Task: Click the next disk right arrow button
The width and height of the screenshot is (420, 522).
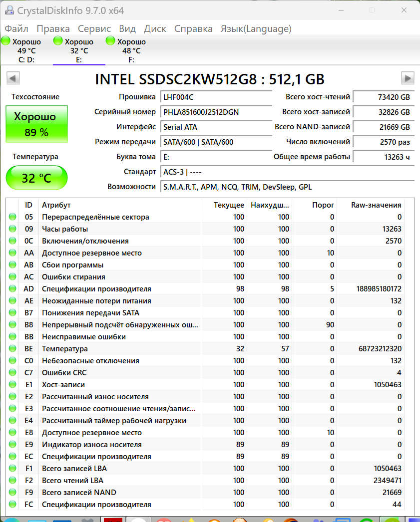Action: click(408, 78)
